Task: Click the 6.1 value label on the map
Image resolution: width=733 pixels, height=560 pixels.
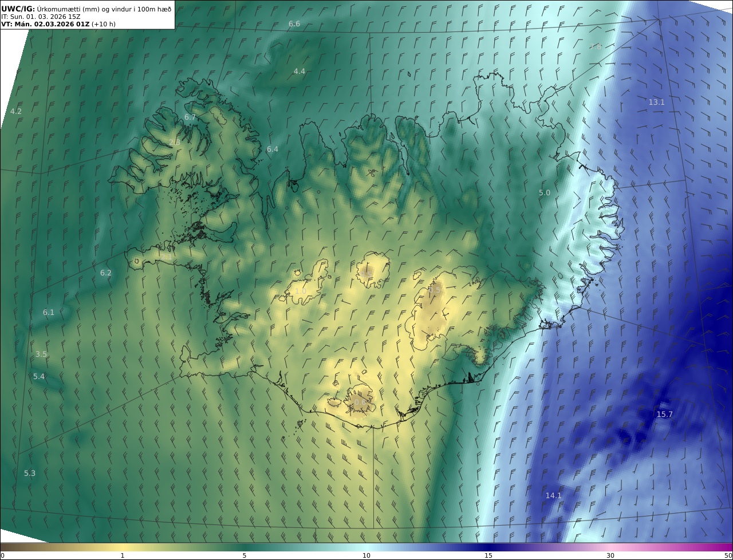Action: pyautogui.click(x=49, y=313)
